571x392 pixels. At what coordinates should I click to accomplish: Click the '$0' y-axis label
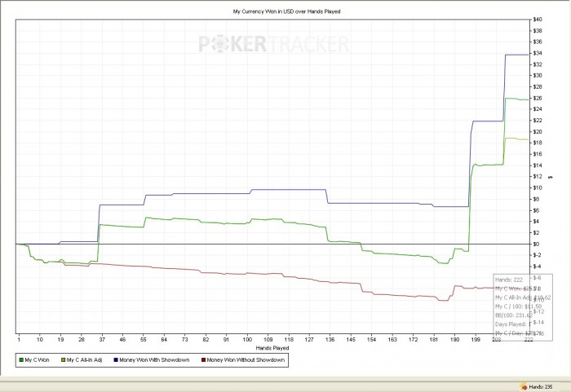537,244
